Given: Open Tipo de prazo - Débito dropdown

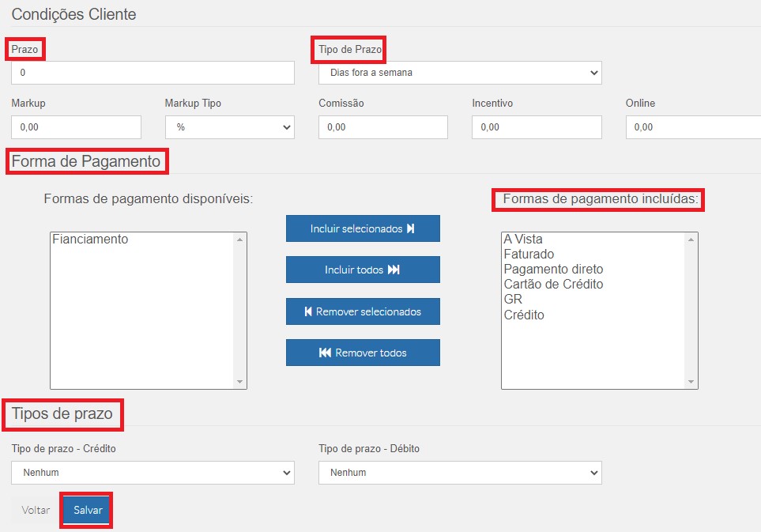Looking at the screenshot, I should 460,473.
